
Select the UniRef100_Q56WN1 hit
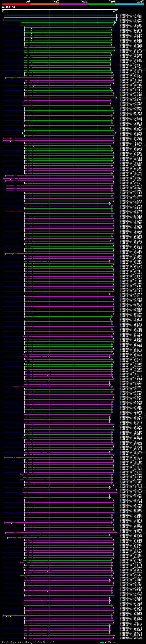pyautogui.click(x=131, y=341)
